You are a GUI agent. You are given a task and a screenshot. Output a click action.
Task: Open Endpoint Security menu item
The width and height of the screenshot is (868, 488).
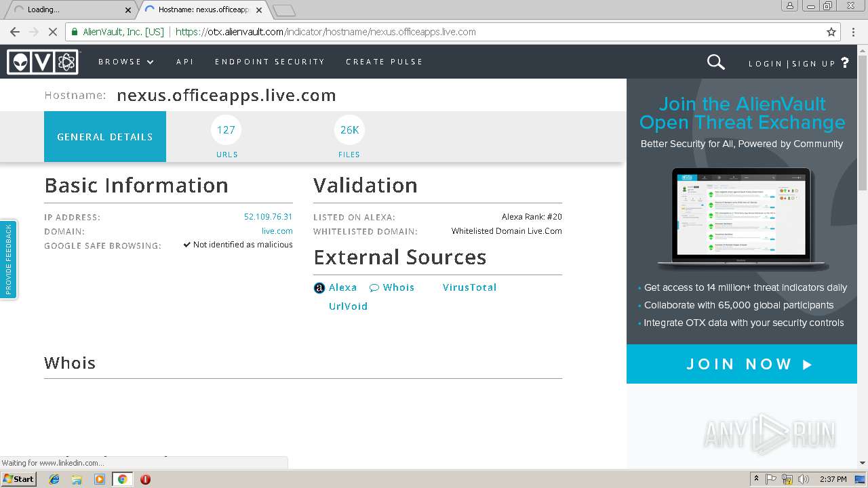tap(270, 62)
